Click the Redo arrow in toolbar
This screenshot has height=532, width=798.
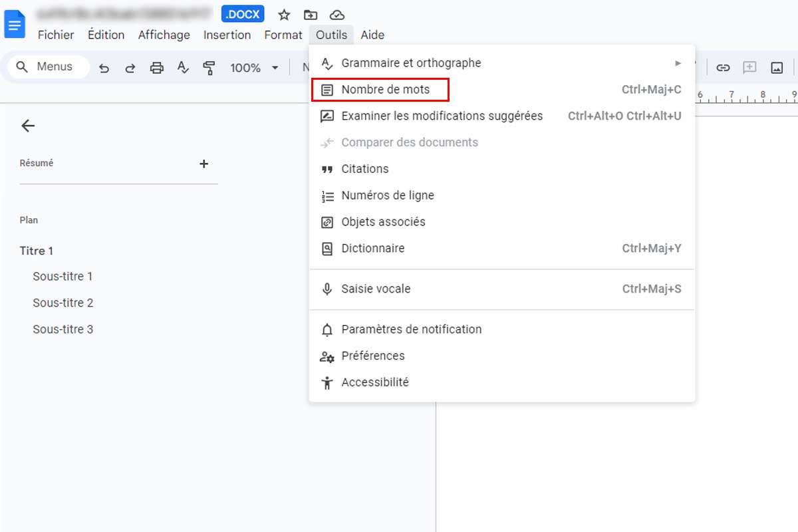click(x=130, y=68)
